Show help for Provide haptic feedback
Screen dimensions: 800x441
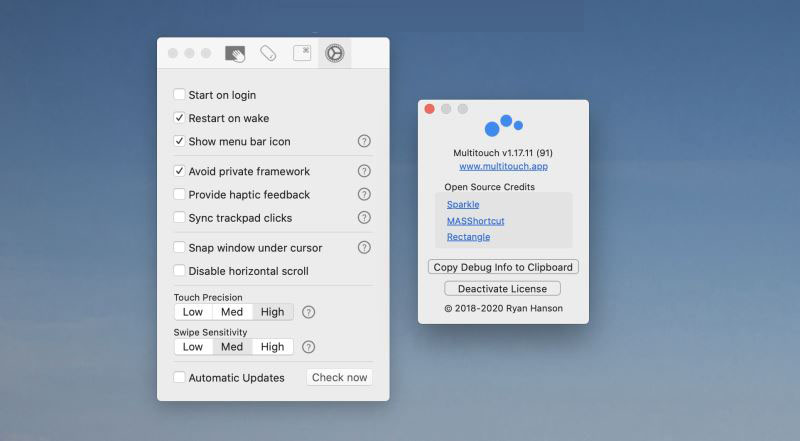click(x=364, y=194)
